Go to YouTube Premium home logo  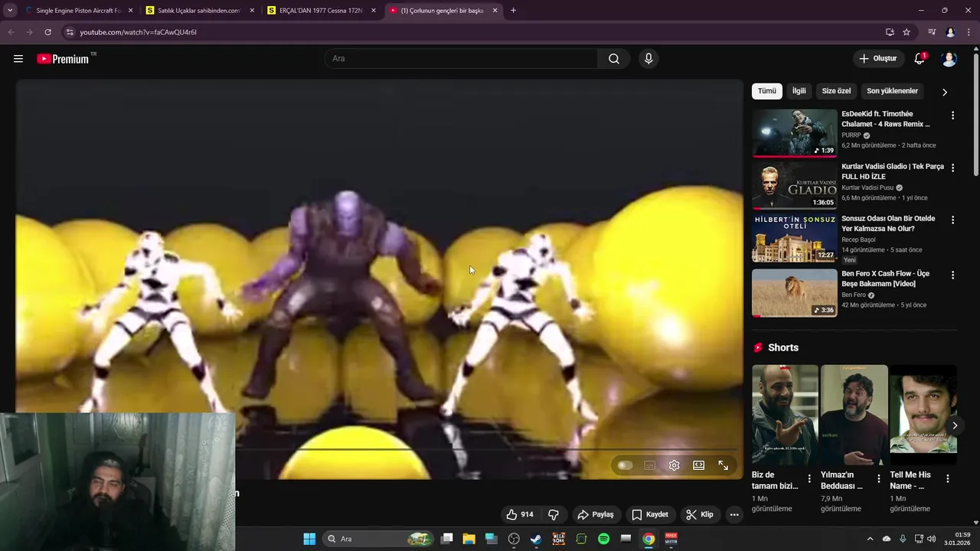click(x=63, y=59)
